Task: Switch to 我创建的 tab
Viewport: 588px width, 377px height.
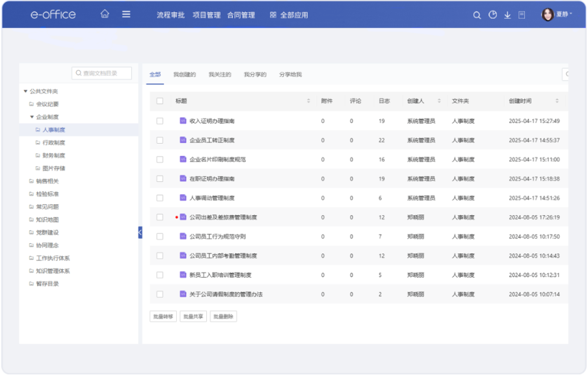Action: pyautogui.click(x=184, y=75)
